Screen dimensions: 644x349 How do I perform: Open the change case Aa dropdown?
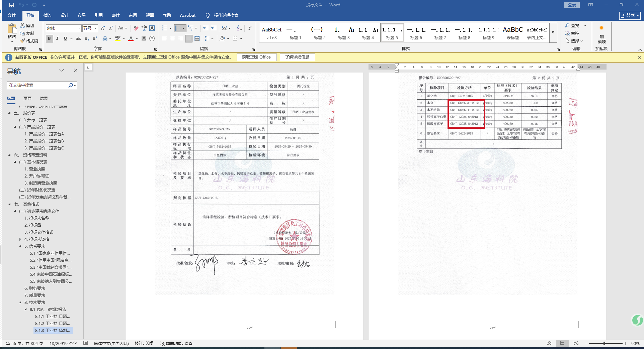[123, 28]
